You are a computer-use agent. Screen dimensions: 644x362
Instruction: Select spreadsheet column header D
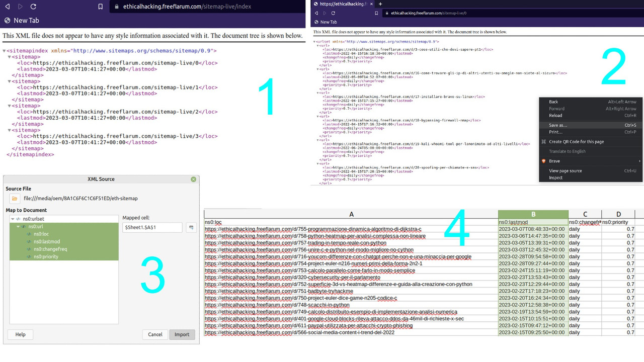(x=618, y=214)
